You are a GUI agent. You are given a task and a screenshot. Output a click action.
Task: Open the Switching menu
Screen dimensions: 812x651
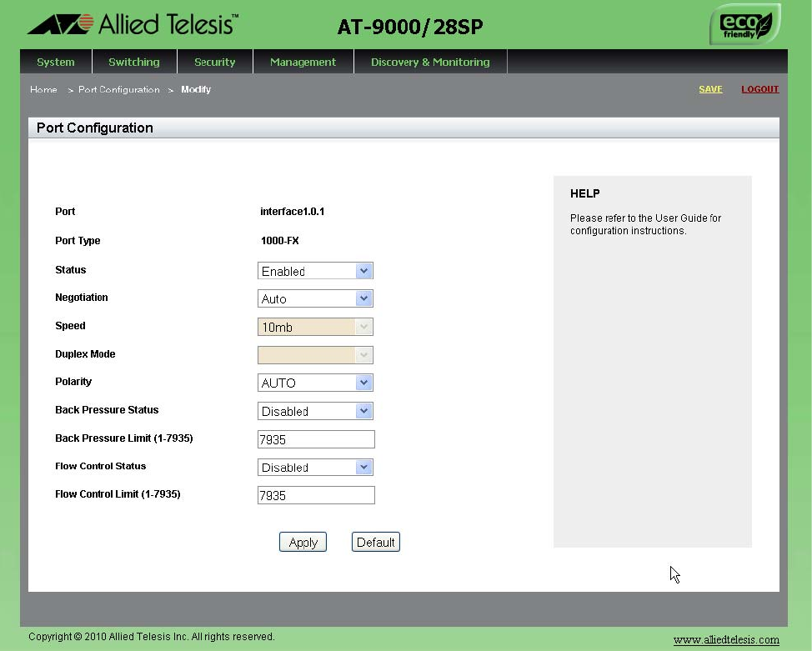(x=134, y=62)
